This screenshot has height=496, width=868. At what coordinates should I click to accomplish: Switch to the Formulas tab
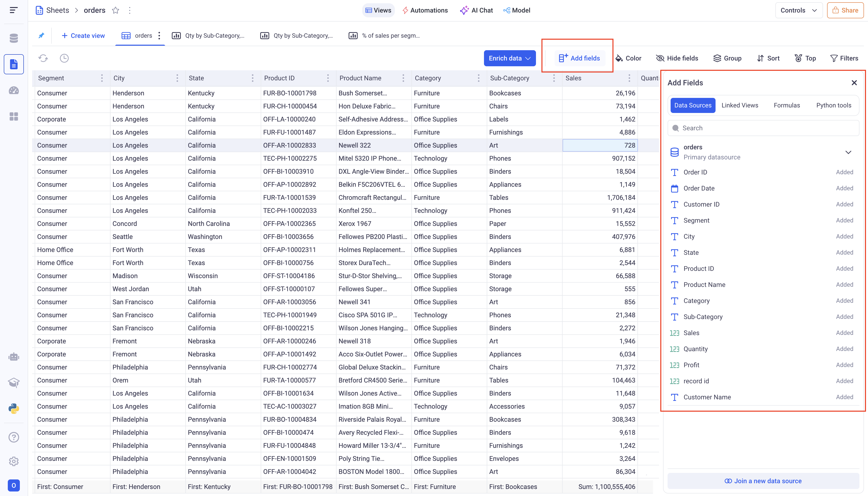(787, 105)
